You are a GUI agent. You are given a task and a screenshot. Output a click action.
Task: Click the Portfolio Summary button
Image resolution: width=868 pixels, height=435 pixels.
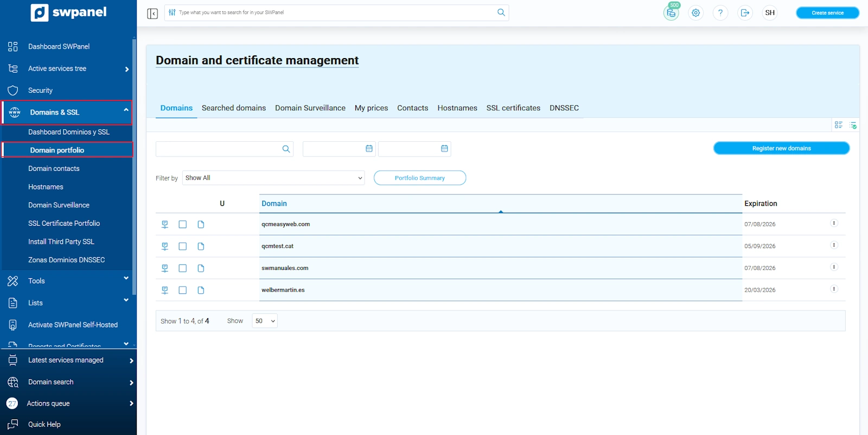[x=419, y=178]
